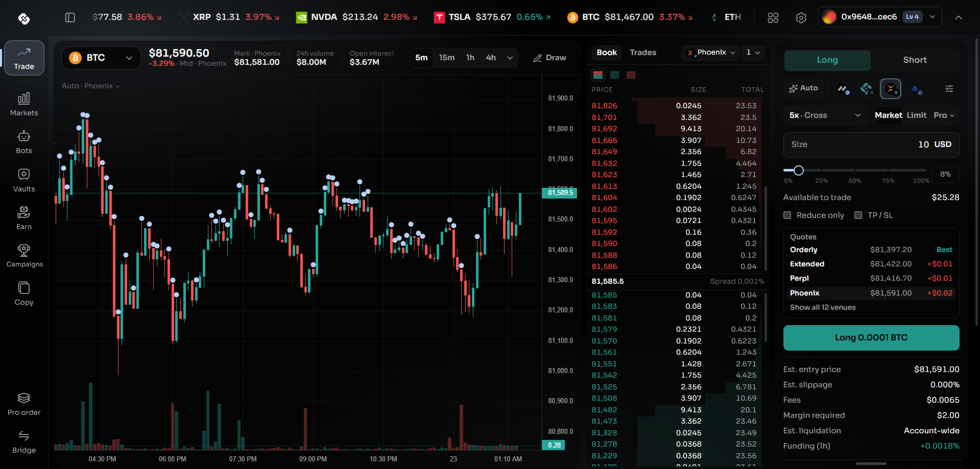Click the Auto routing button

tap(803, 88)
